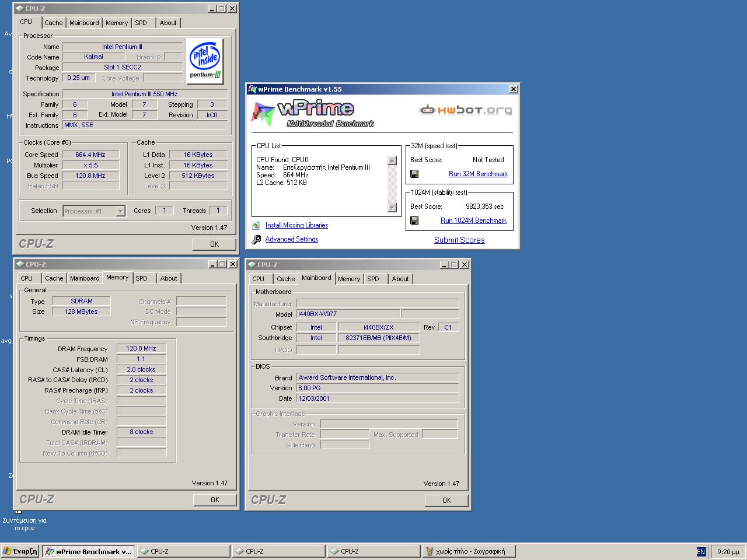
Task: Run the 32M Benchmark
Action: click(x=478, y=174)
